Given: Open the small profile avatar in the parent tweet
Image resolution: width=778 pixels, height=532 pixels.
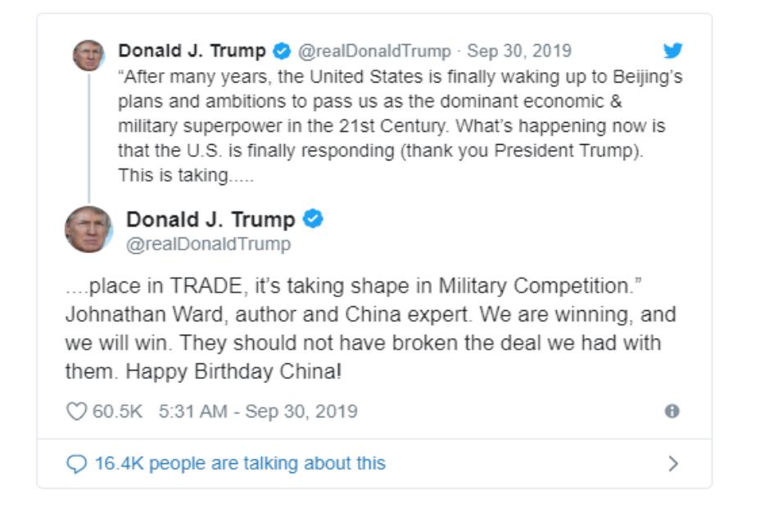Looking at the screenshot, I should (x=88, y=56).
